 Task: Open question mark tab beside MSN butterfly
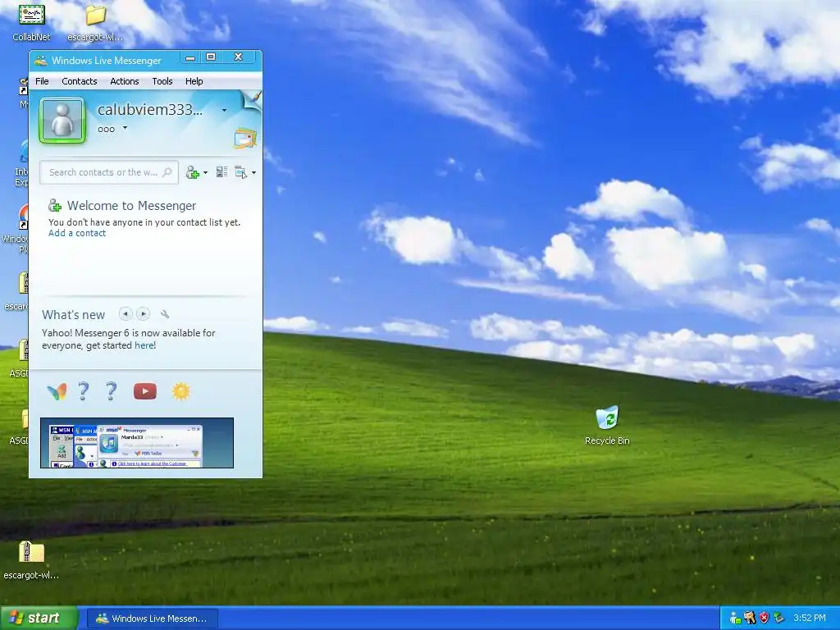pyautogui.click(x=83, y=391)
